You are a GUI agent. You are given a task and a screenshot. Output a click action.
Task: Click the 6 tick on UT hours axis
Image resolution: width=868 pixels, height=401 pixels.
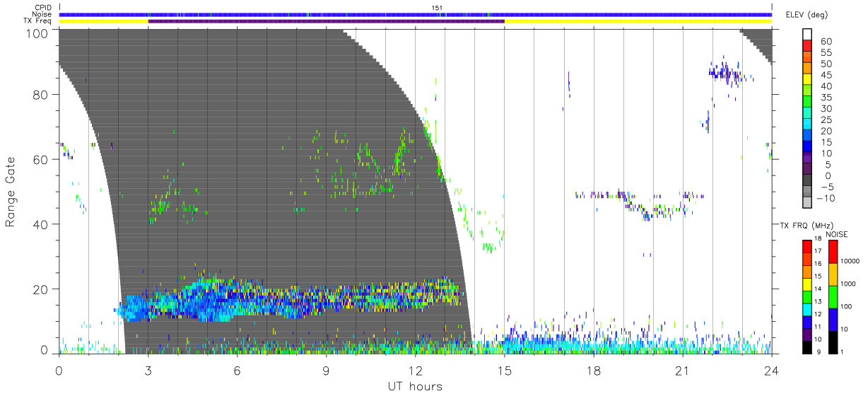[237, 371]
